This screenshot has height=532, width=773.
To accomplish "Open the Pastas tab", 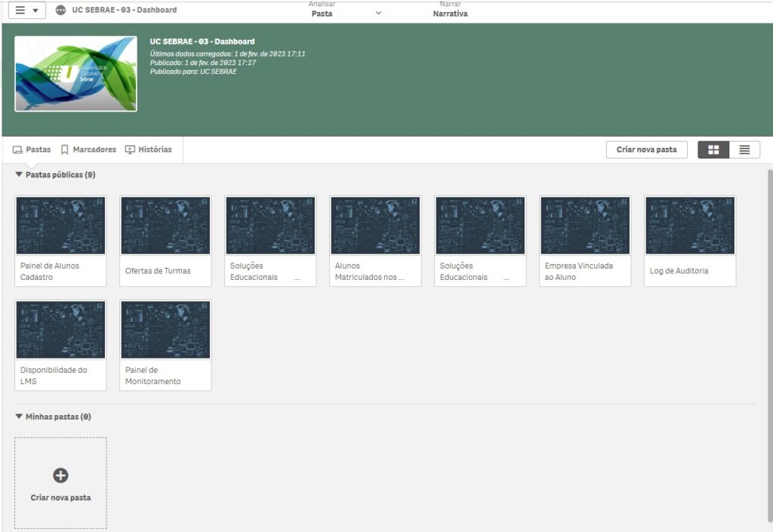I will click(32, 149).
